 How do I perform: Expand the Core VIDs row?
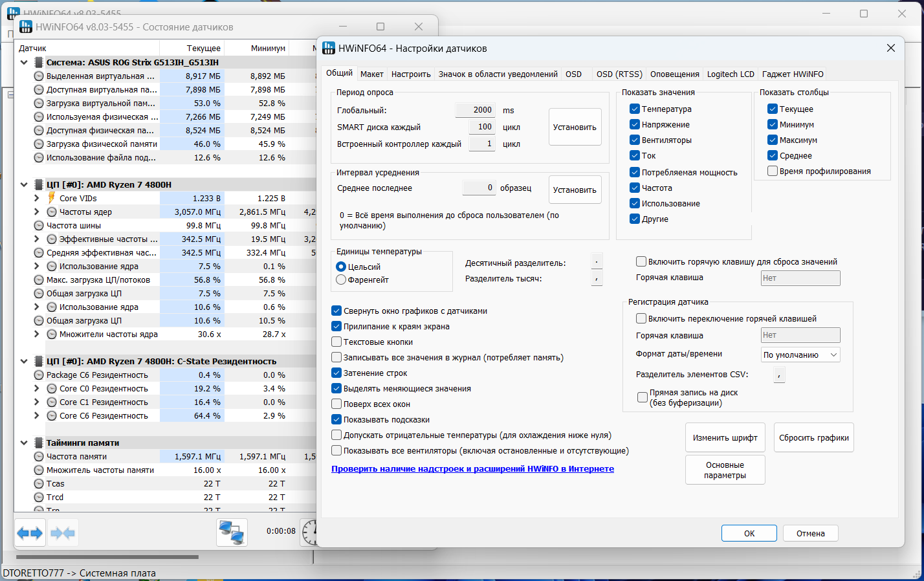click(37, 199)
